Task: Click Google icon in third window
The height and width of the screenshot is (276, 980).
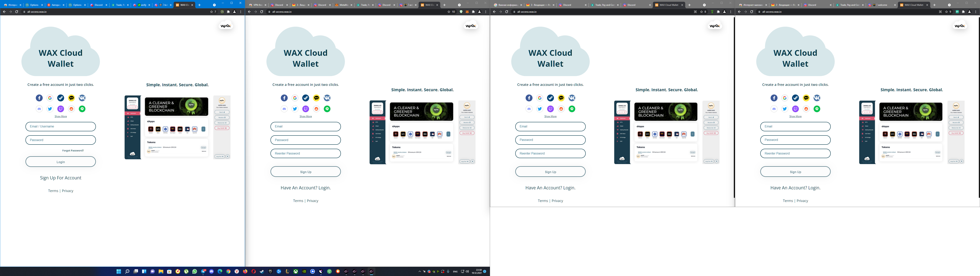Action: [x=539, y=98]
